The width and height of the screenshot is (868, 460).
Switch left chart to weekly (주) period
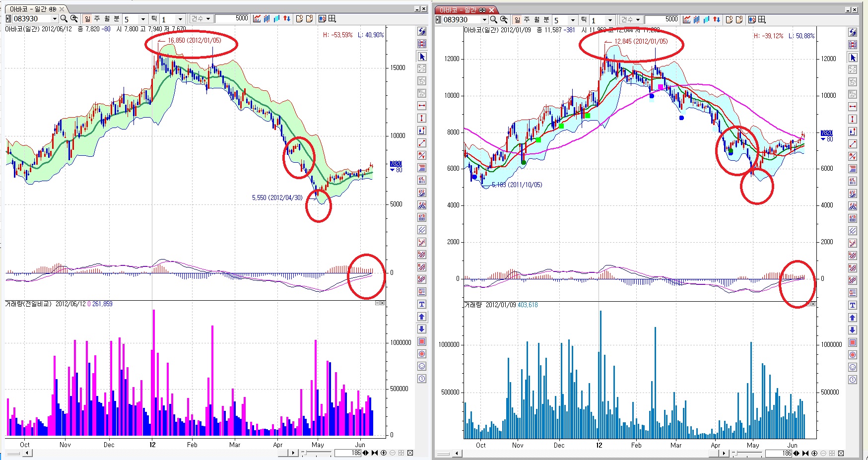97,19
